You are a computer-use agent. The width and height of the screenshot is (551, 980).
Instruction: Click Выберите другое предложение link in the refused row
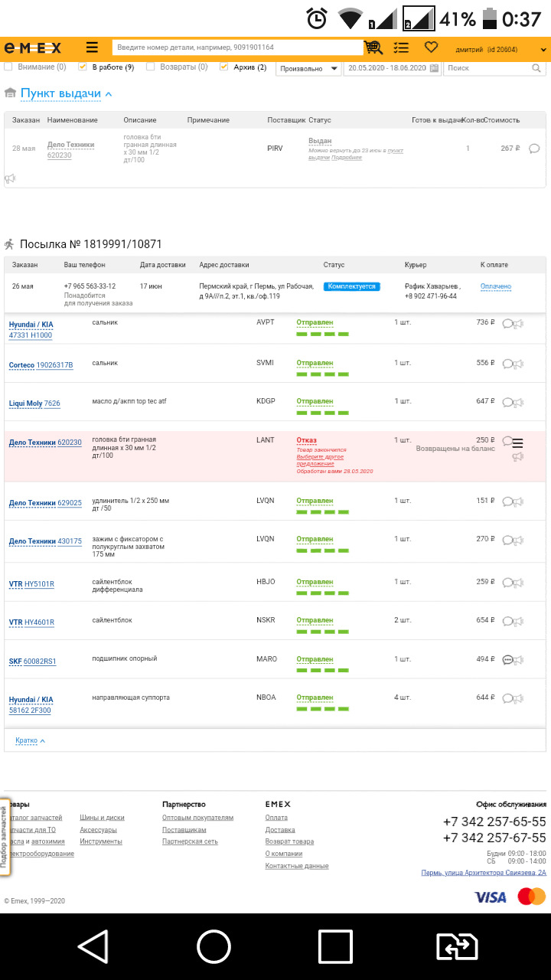click(320, 460)
